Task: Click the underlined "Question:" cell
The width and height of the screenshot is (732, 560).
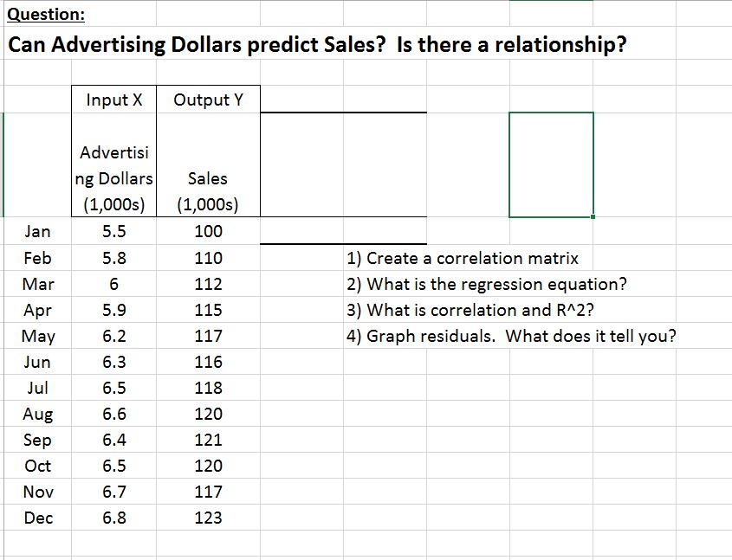Action: pyautogui.click(x=47, y=15)
